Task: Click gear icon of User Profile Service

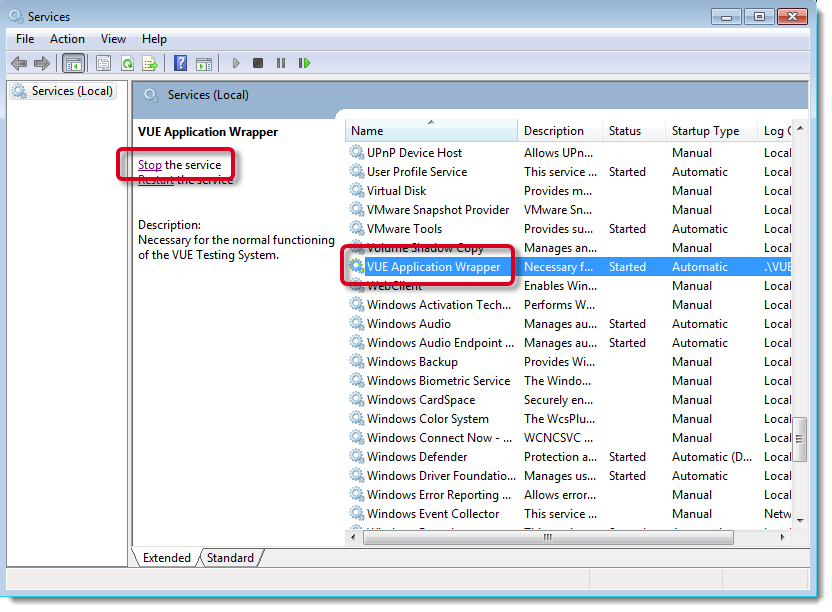Action: [357, 171]
